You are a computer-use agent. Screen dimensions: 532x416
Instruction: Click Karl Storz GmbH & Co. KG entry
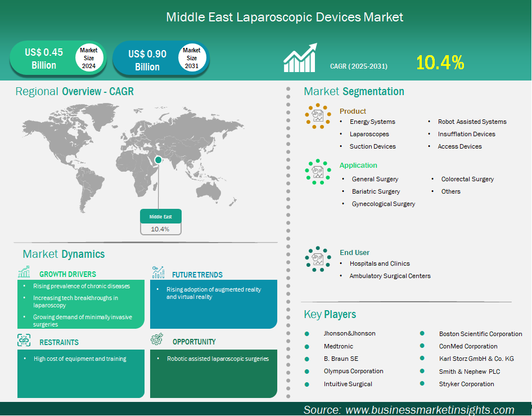point(476,359)
